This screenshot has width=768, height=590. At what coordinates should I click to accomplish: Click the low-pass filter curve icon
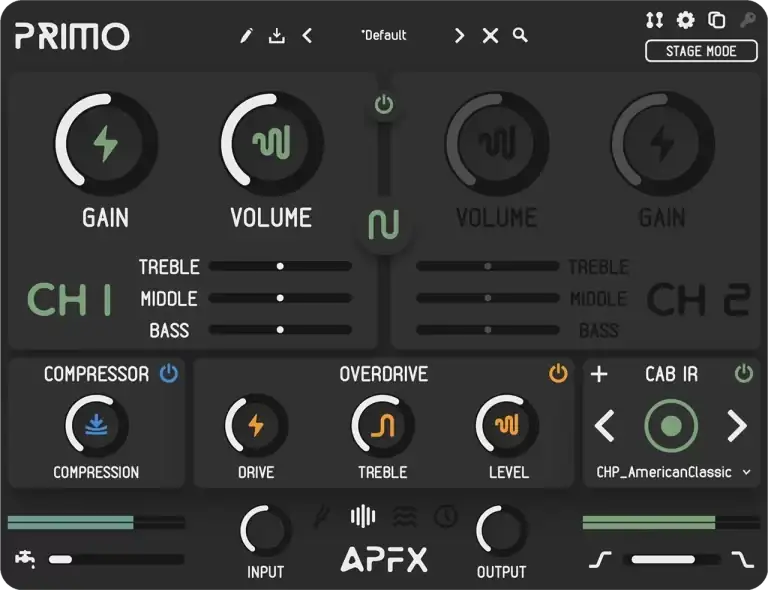click(743, 560)
